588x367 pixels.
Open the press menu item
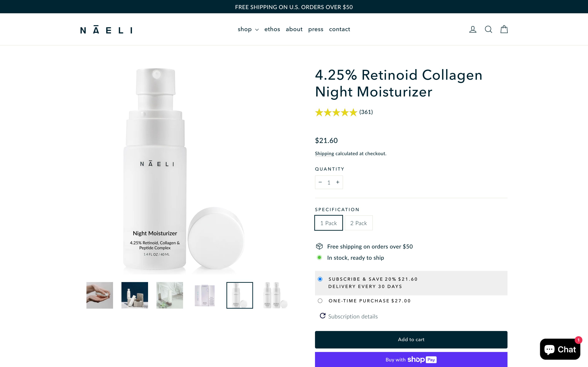click(x=316, y=29)
